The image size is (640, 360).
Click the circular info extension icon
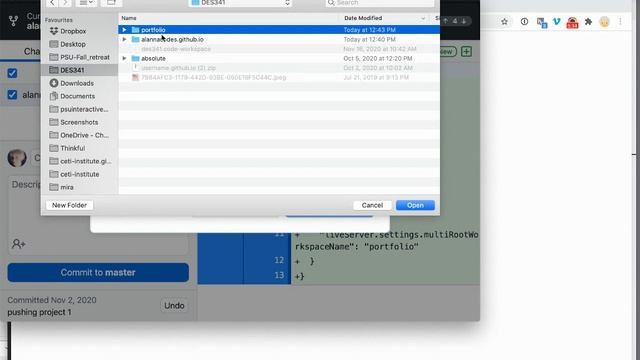[524, 22]
